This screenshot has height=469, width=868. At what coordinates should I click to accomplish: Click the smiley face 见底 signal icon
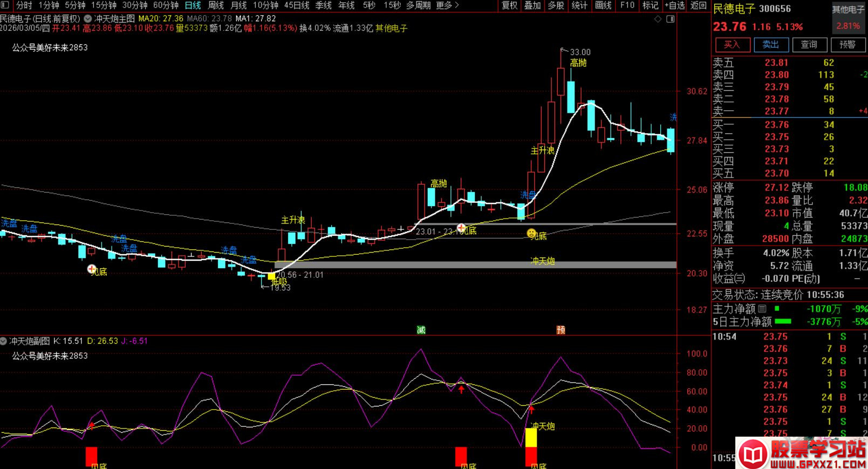click(531, 233)
